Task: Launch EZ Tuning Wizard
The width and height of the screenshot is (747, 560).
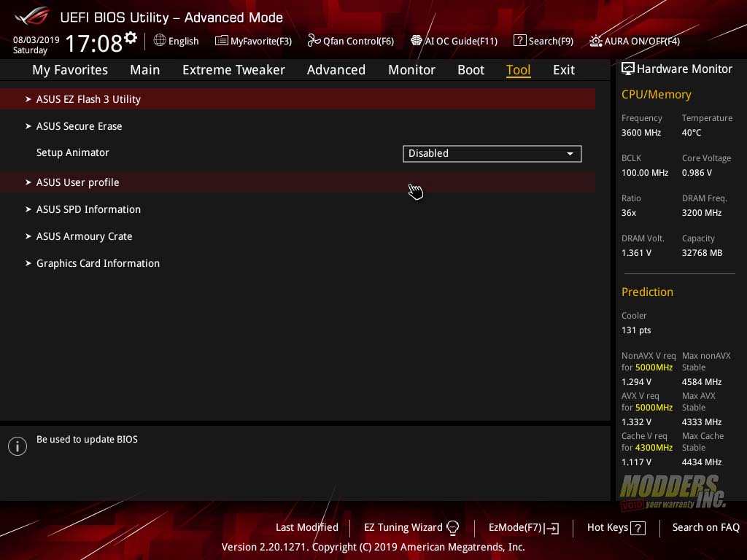Action: [x=411, y=528]
